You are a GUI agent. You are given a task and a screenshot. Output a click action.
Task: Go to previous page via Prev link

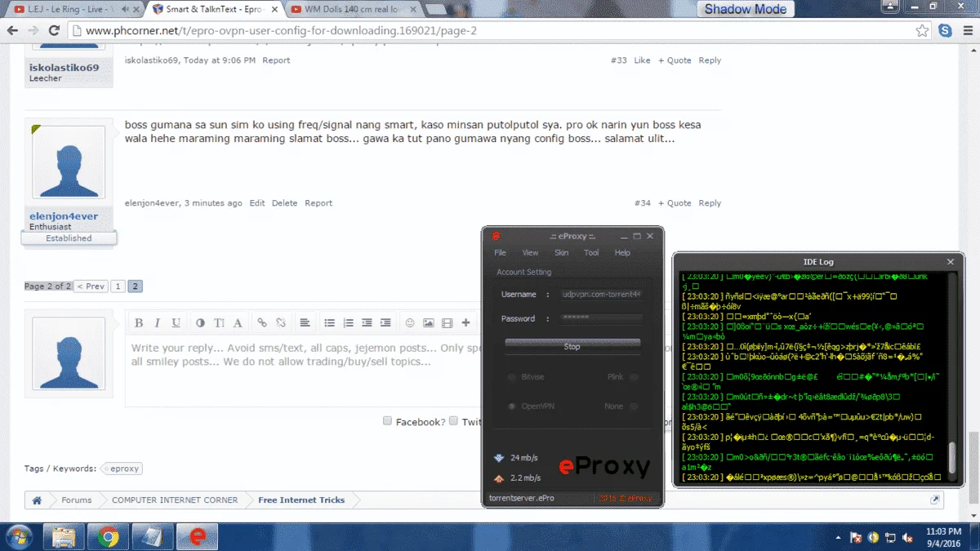pos(91,287)
